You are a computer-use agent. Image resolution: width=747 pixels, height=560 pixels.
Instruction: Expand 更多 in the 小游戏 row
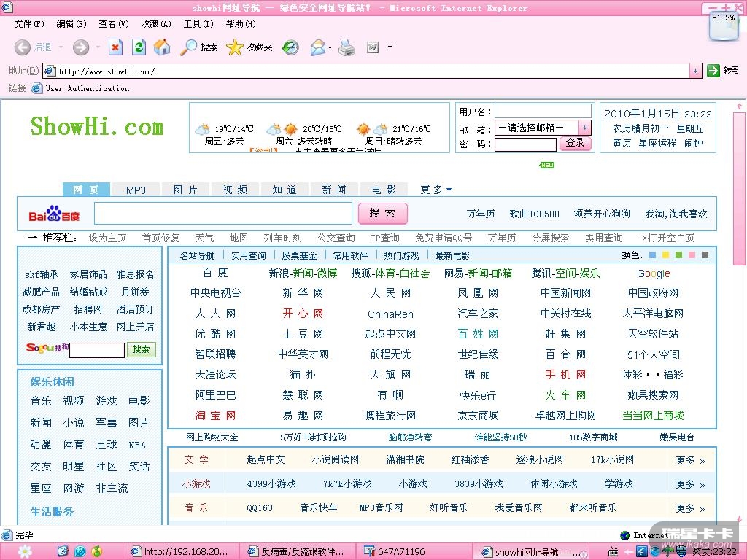690,484
